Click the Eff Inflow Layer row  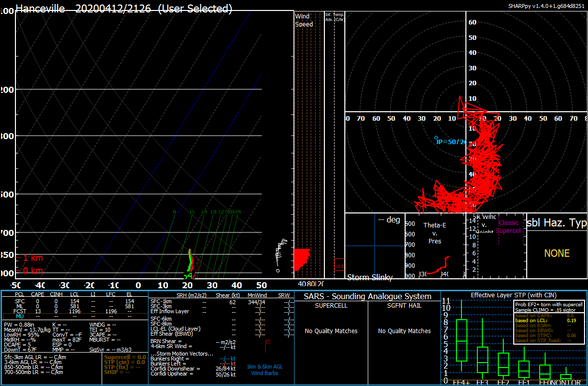[x=222, y=311]
